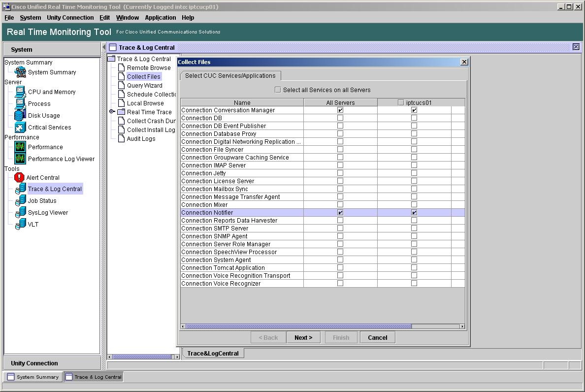Select the Select CUC Services/Applications tab
This screenshot has height=392, width=585.
[230, 76]
